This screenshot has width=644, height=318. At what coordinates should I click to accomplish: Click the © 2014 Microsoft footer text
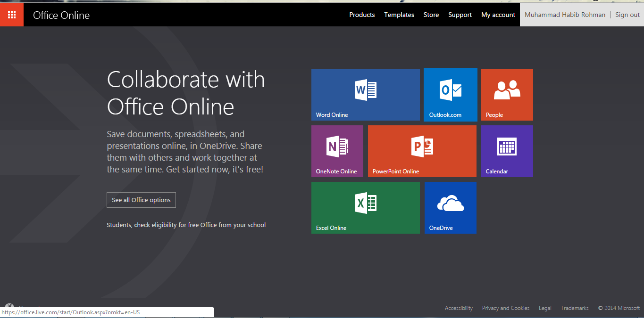click(619, 308)
